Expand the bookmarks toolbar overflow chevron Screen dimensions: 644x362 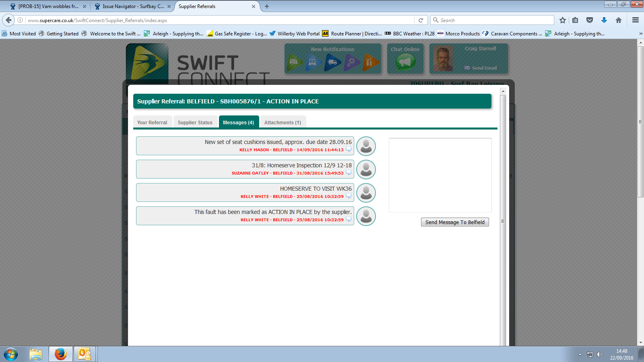click(x=640, y=34)
